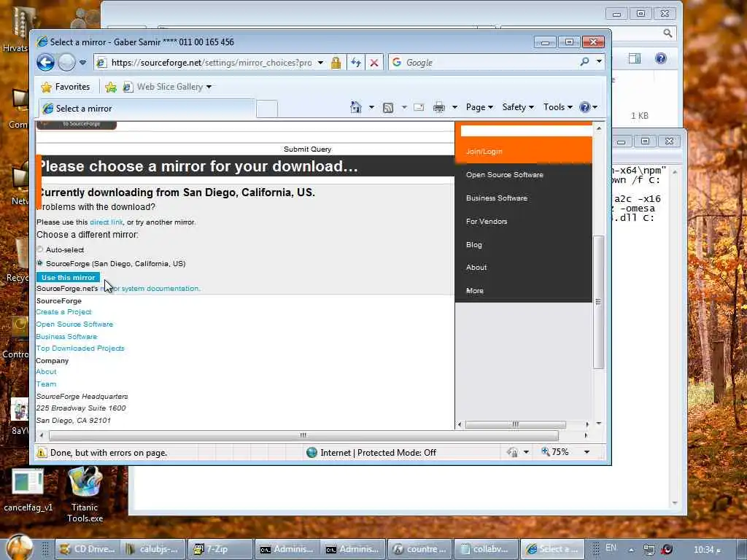
Task: Open the Titanic Tools.exe desktop icon
Action: (85, 494)
